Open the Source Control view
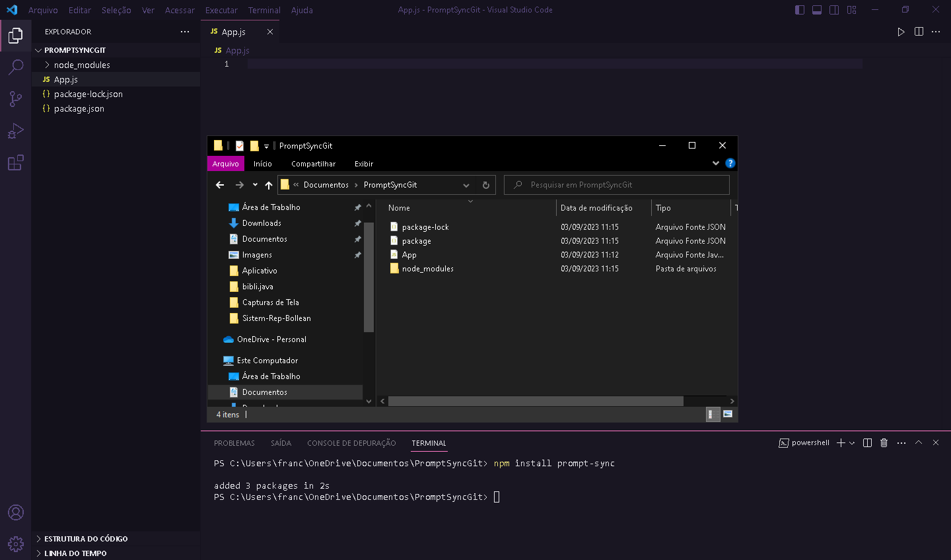 pyautogui.click(x=16, y=98)
